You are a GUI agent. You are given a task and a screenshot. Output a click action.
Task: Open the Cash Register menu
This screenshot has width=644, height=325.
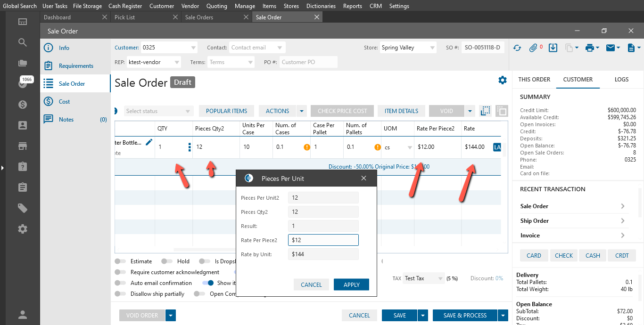pos(125,6)
